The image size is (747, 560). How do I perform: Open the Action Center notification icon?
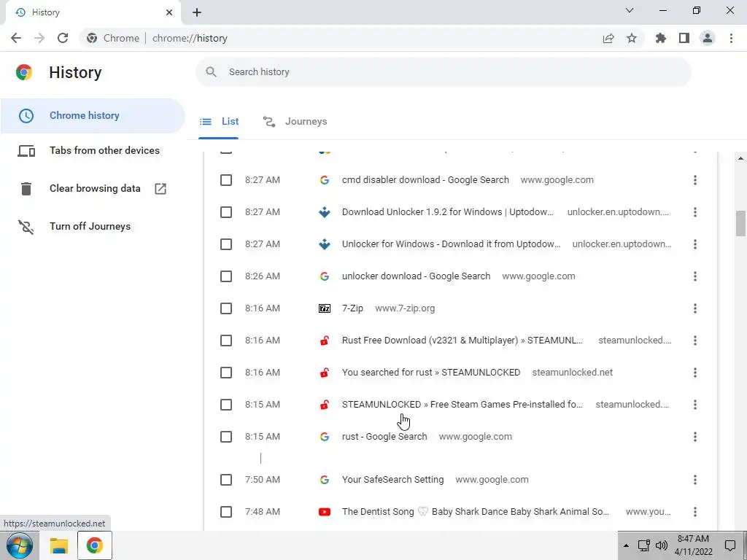click(729, 545)
